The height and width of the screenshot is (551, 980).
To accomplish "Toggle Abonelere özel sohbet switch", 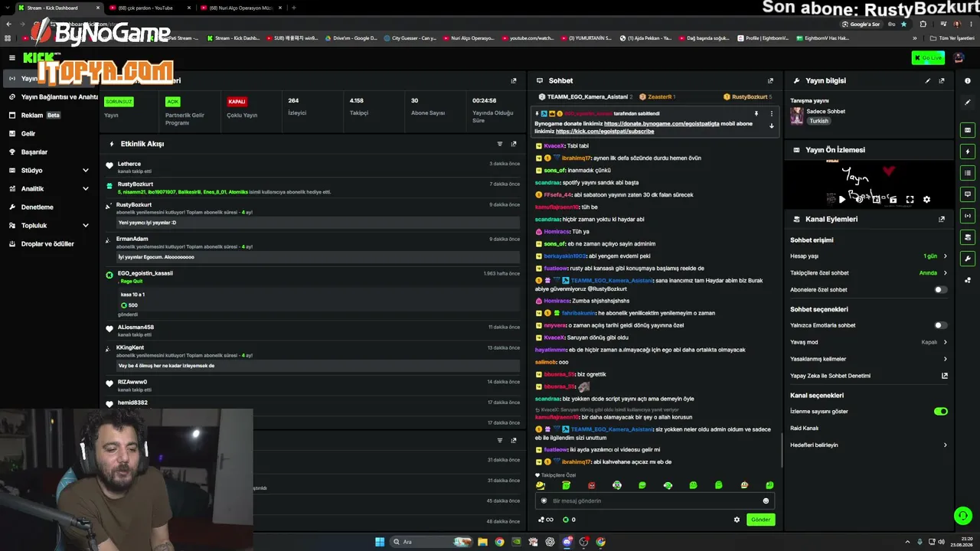I will click(941, 290).
